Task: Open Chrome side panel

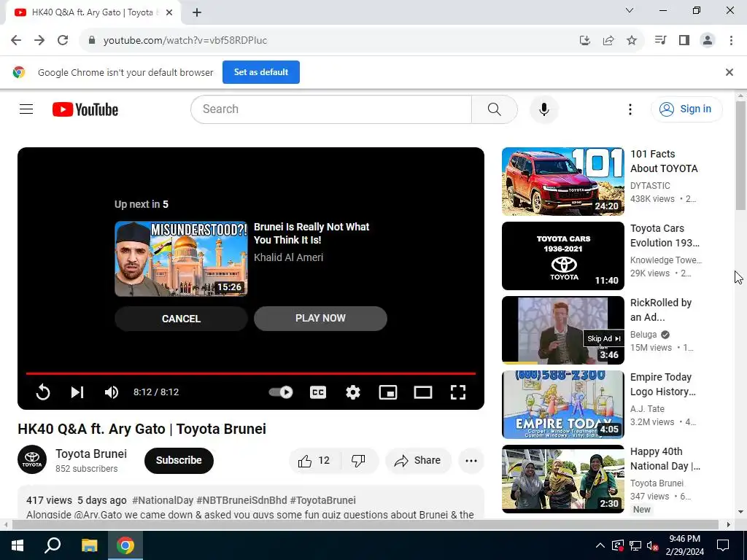Action: [684, 40]
